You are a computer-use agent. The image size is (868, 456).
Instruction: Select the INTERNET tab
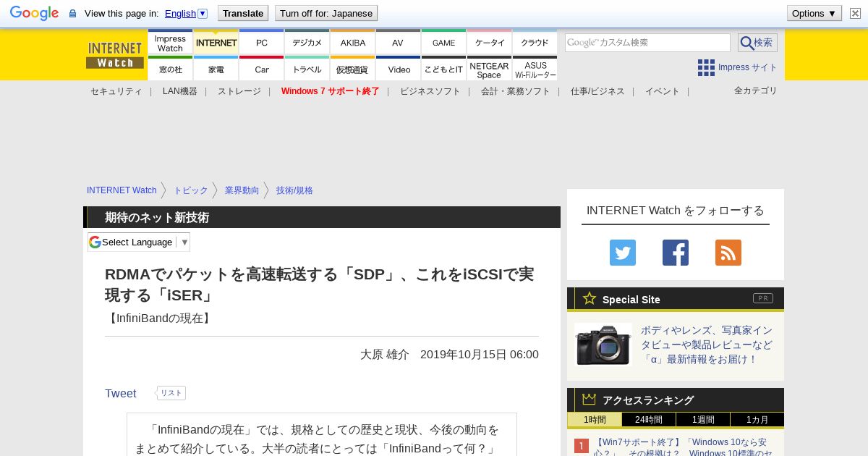pyautogui.click(x=216, y=43)
